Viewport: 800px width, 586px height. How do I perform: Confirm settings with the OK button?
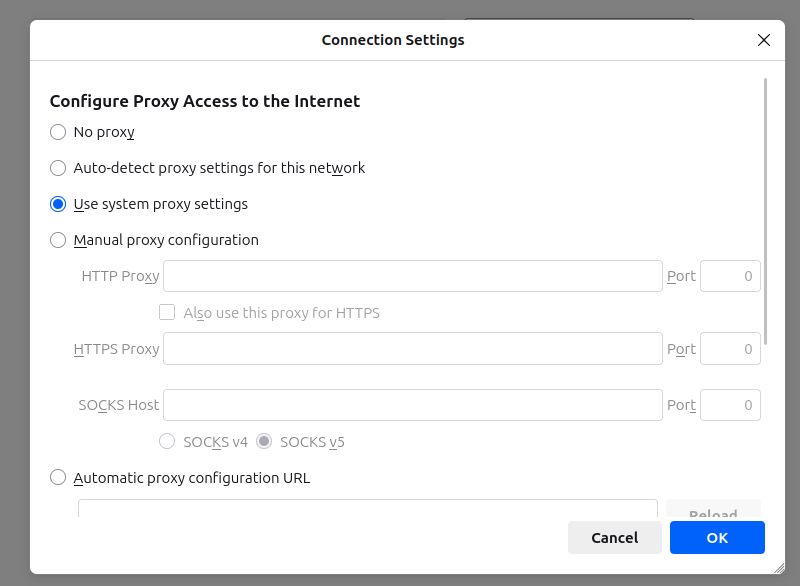717,538
